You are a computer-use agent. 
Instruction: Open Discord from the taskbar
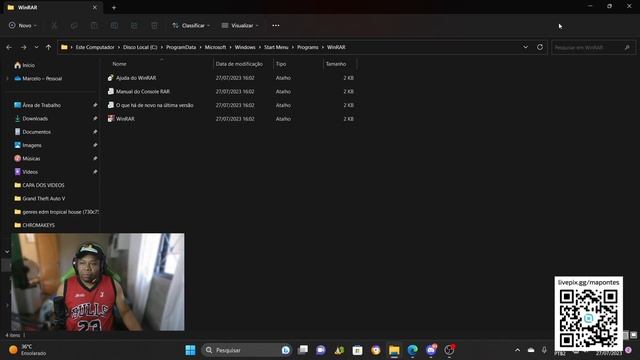tap(431, 350)
